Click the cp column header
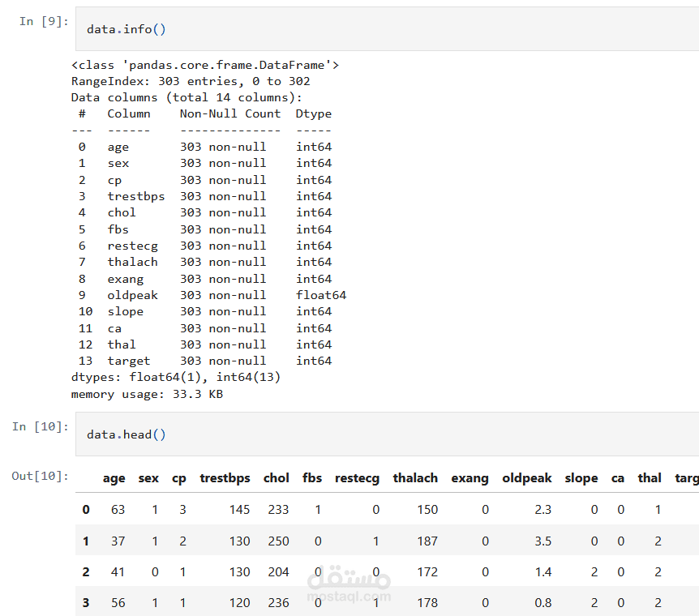This screenshot has width=699, height=616. (x=178, y=478)
